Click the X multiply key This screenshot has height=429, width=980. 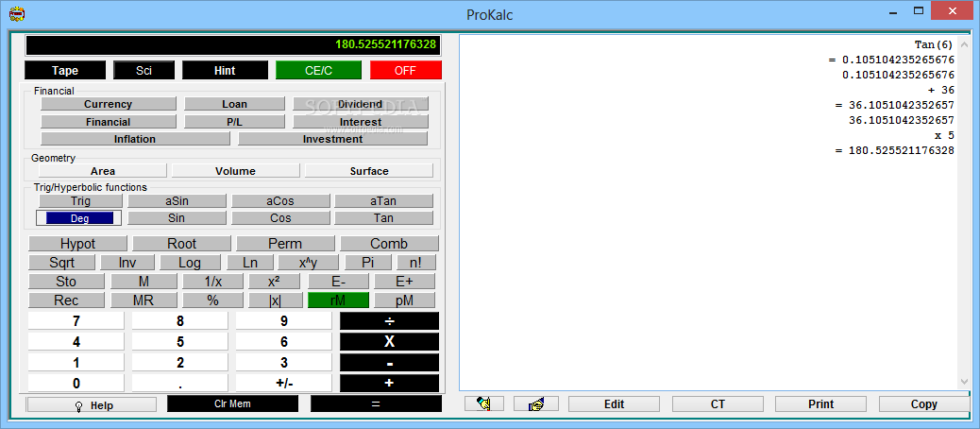(389, 341)
